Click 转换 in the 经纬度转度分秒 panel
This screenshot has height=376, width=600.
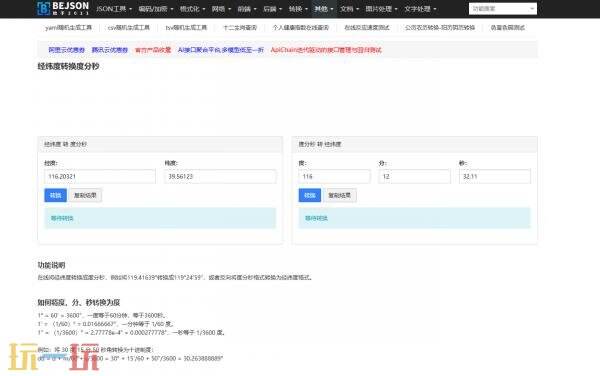tap(55, 195)
